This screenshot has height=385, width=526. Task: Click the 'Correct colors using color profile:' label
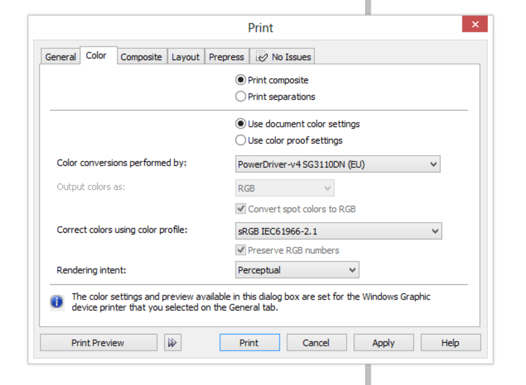pyautogui.click(x=122, y=230)
